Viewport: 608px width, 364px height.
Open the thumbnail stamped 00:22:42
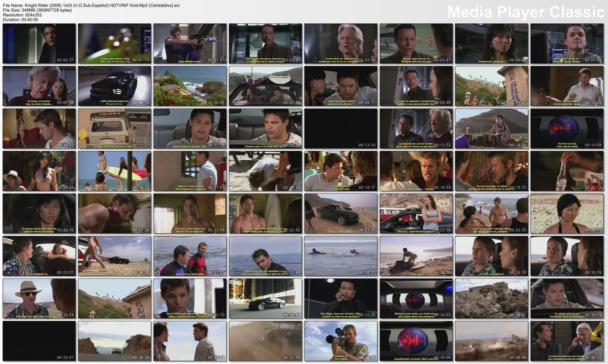[265, 214]
